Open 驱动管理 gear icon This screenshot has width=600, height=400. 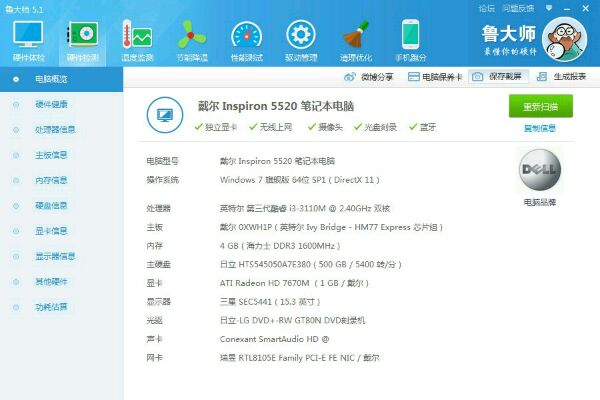(301, 35)
